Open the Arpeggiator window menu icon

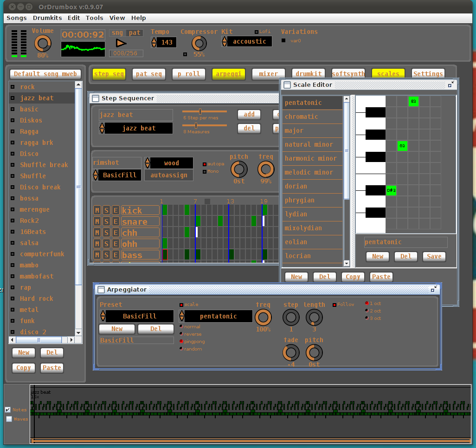click(101, 289)
